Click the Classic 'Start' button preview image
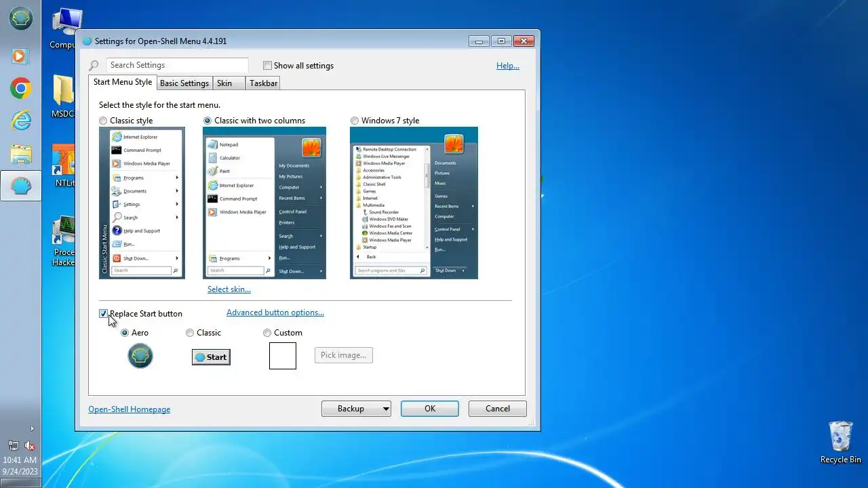 click(x=211, y=357)
